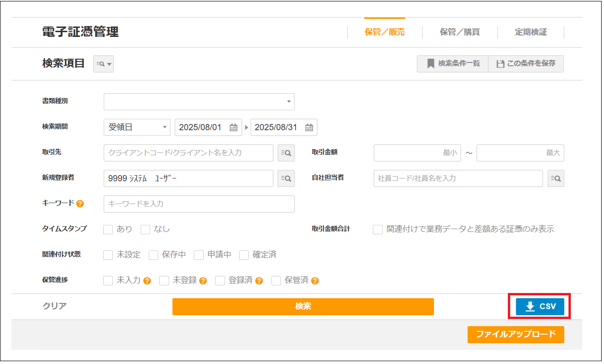Click the キーワード help question mark icon

(x=80, y=204)
